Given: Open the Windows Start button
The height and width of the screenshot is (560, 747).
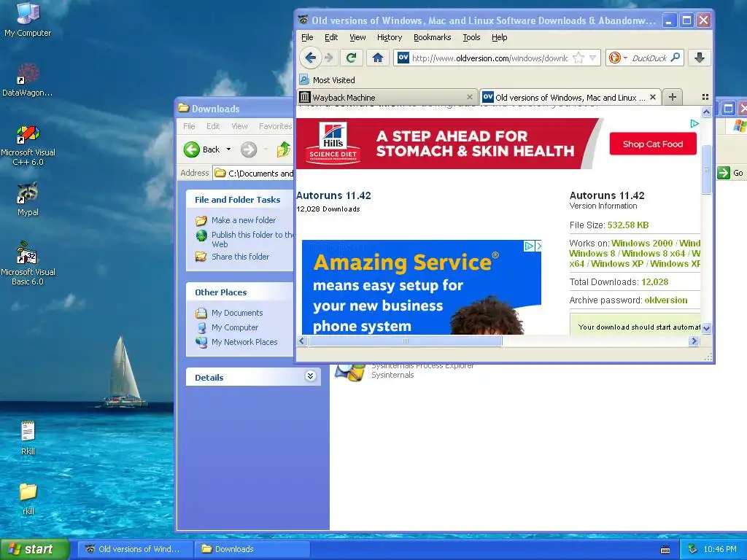Looking at the screenshot, I should pyautogui.click(x=35, y=549).
